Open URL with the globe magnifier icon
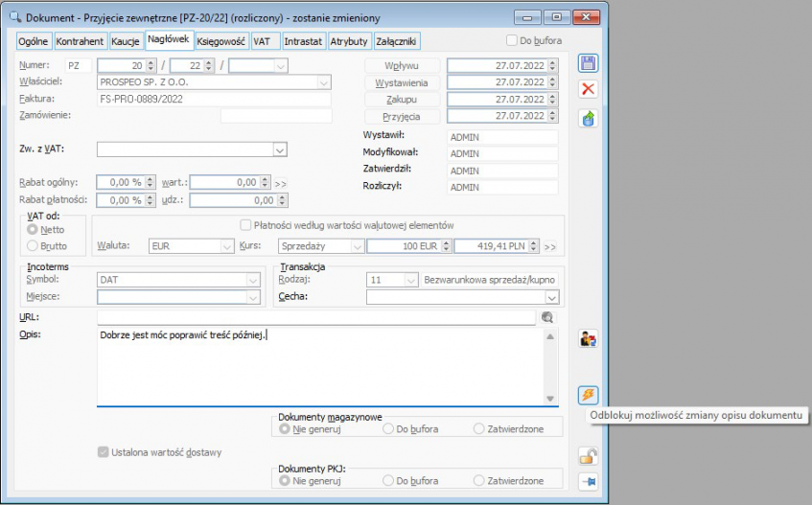 coord(547,318)
